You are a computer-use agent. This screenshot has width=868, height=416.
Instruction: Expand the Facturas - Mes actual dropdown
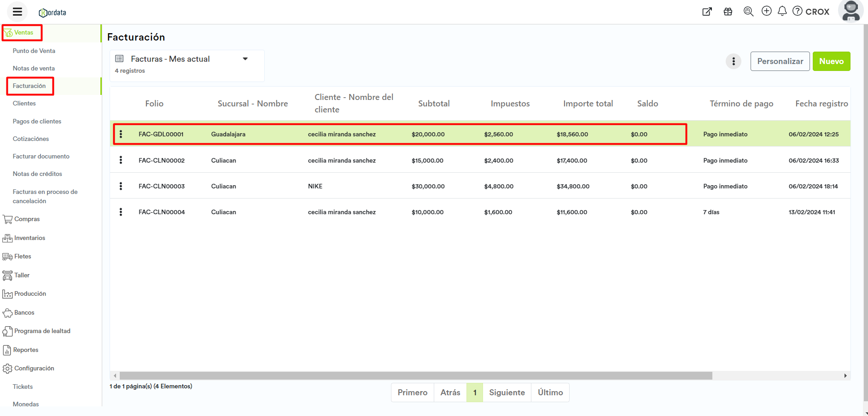[x=245, y=59]
